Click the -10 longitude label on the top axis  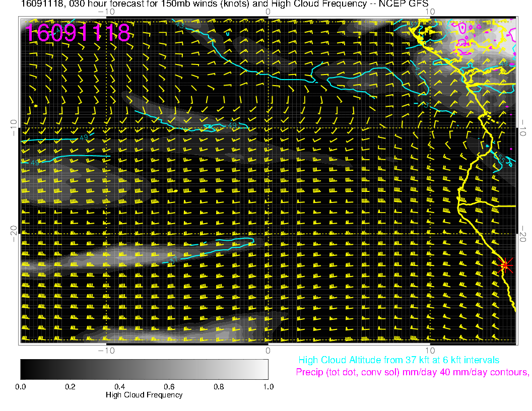point(106,11)
